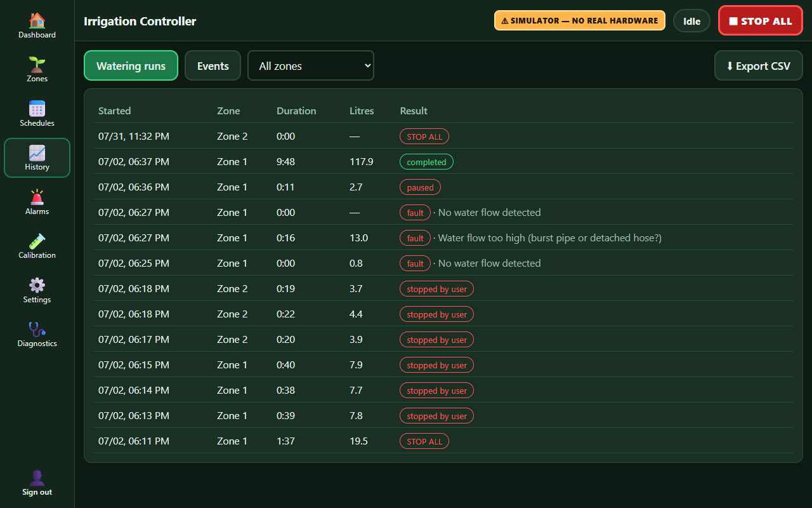The width and height of the screenshot is (812, 508).
Task: Click STOP ALL badge in 06:11 PM row
Action: (x=424, y=441)
